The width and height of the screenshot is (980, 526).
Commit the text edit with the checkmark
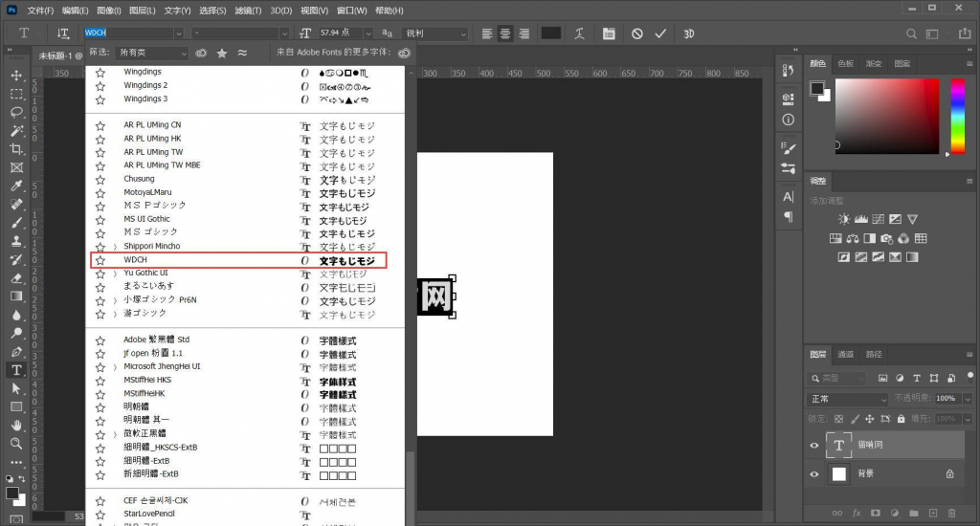pos(660,33)
